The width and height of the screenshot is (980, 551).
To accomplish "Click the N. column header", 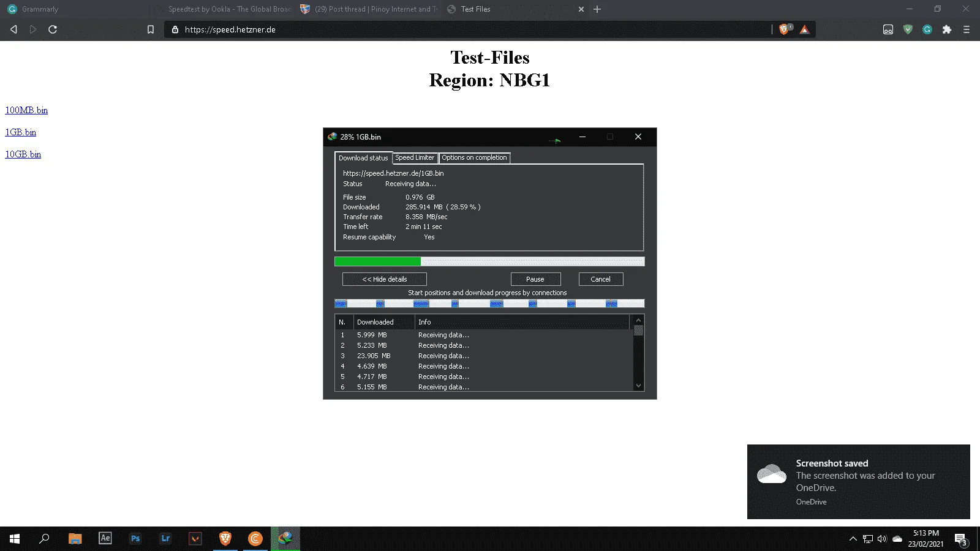I will tap(344, 322).
